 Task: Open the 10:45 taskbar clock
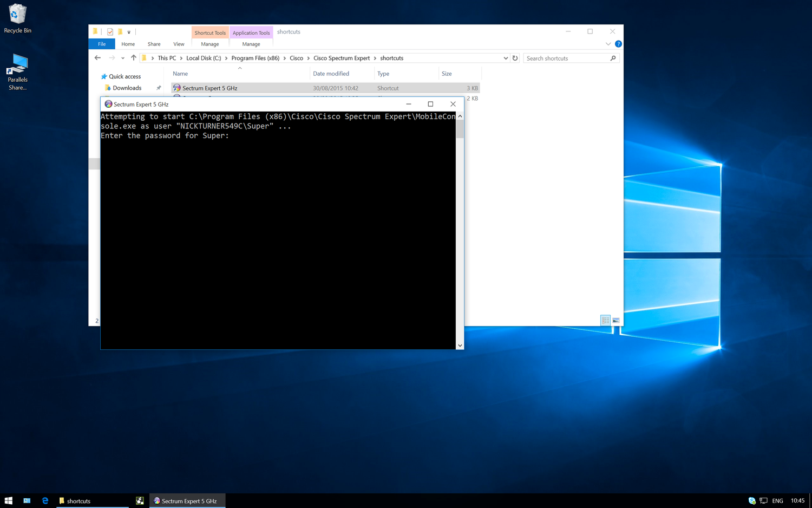pos(798,501)
